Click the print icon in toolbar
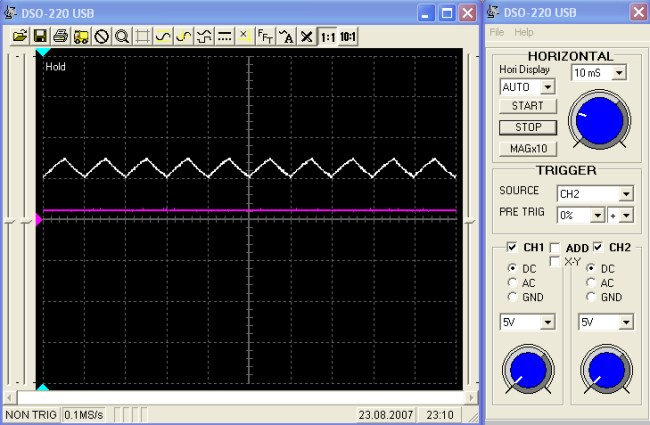 click(x=60, y=36)
